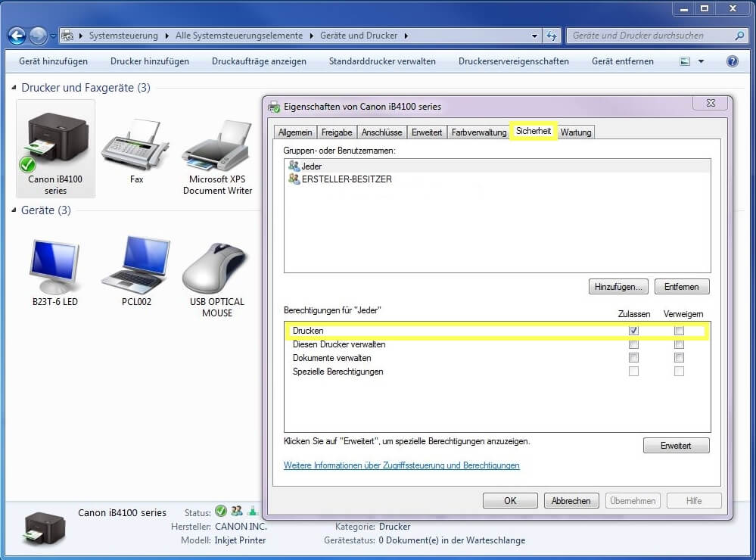Click the Geräte und Drucker breadcrumb
Image resolution: width=756 pixels, height=560 pixels.
359,36
